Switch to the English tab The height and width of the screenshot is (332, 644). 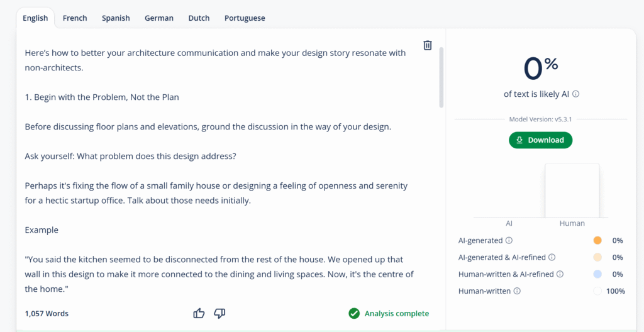(x=35, y=18)
